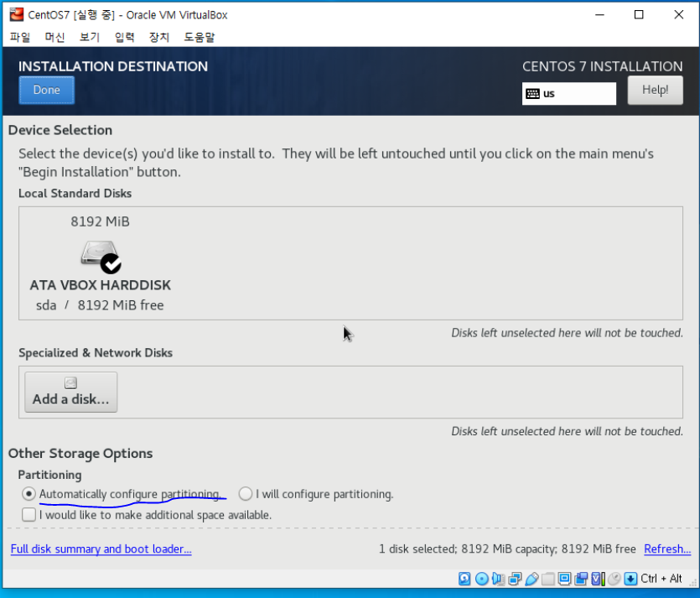
Task: Click the 'CENTOS 7 INSTALLATION' label
Action: tap(602, 66)
